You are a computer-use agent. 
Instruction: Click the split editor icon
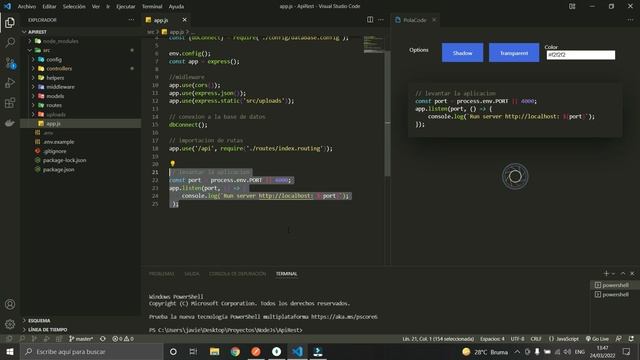[x=370, y=20]
